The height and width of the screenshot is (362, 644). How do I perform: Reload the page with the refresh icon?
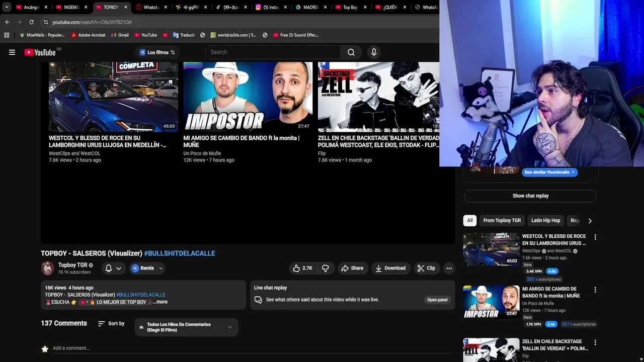pyautogui.click(x=31, y=22)
